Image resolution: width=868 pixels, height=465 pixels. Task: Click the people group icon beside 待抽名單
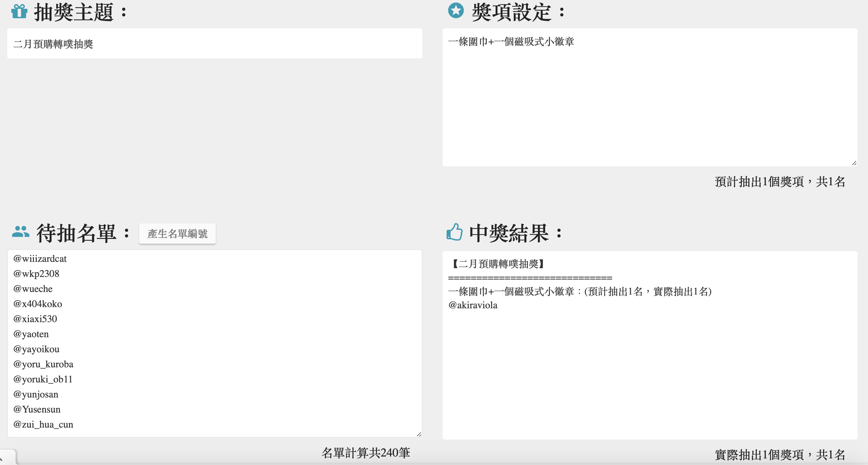point(20,232)
